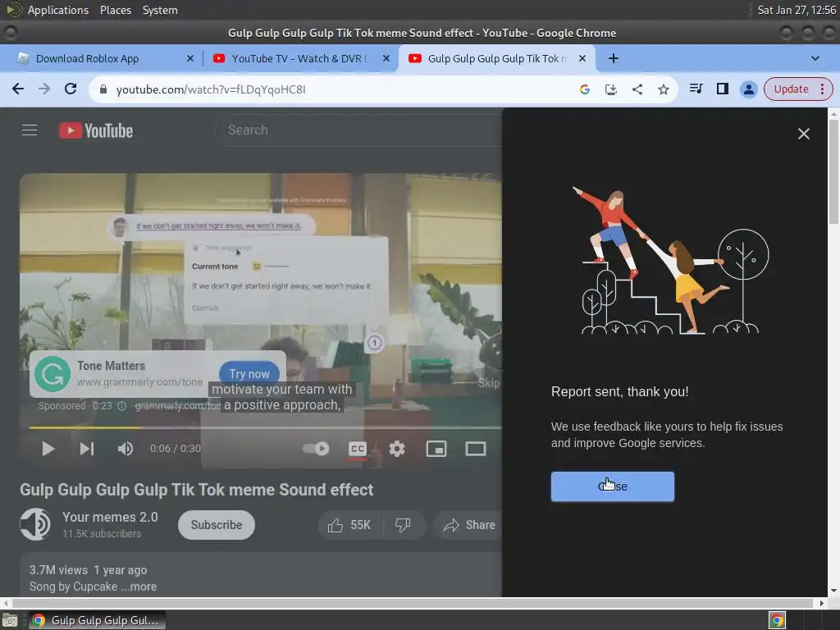The height and width of the screenshot is (630, 840).
Task: Install app via the download icon in the address bar
Action: 610,89
